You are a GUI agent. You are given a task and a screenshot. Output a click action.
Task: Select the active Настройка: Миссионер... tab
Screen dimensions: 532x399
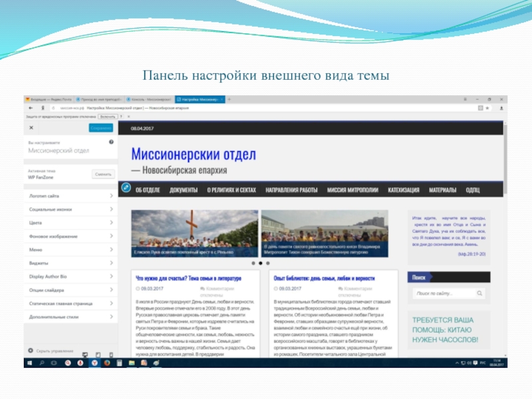[200, 99]
